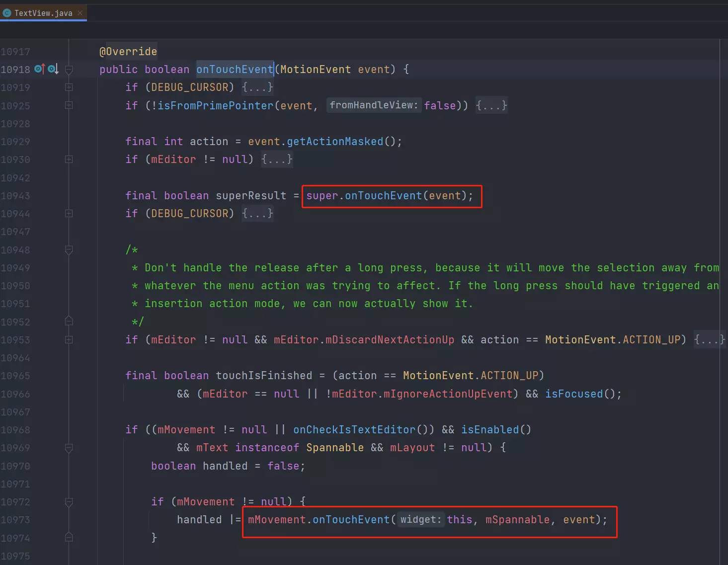This screenshot has width=728, height=565.
Task: Expand the folded block at line 10953
Action: 69,340
